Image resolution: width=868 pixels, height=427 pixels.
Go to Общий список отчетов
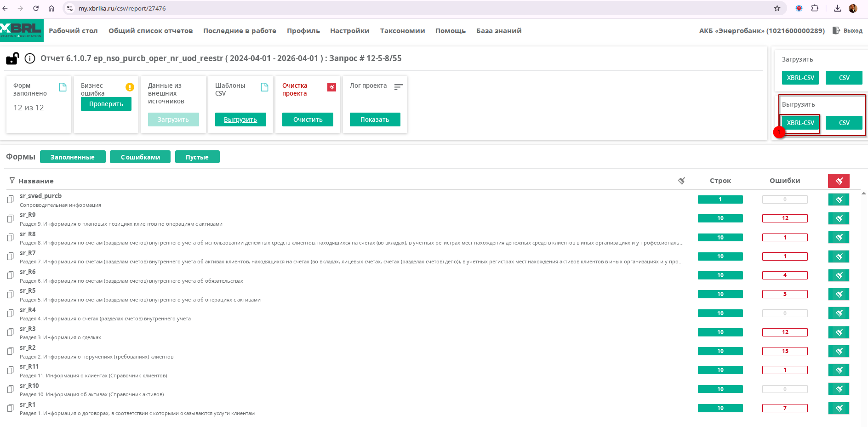pyautogui.click(x=150, y=31)
